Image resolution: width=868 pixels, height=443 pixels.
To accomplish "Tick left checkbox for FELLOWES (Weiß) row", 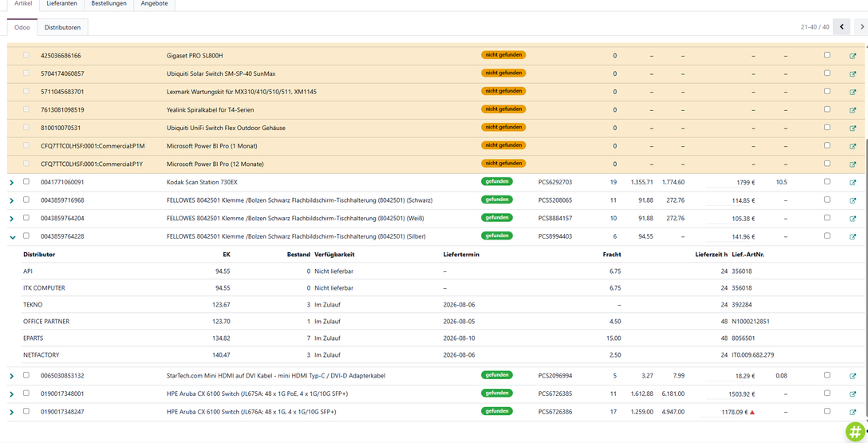I will click(26, 218).
